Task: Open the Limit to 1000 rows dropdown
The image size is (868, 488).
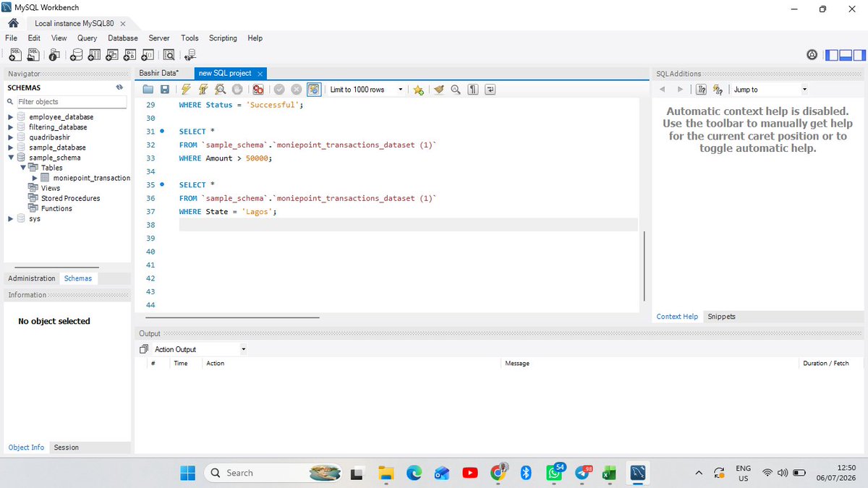Action: pos(367,90)
